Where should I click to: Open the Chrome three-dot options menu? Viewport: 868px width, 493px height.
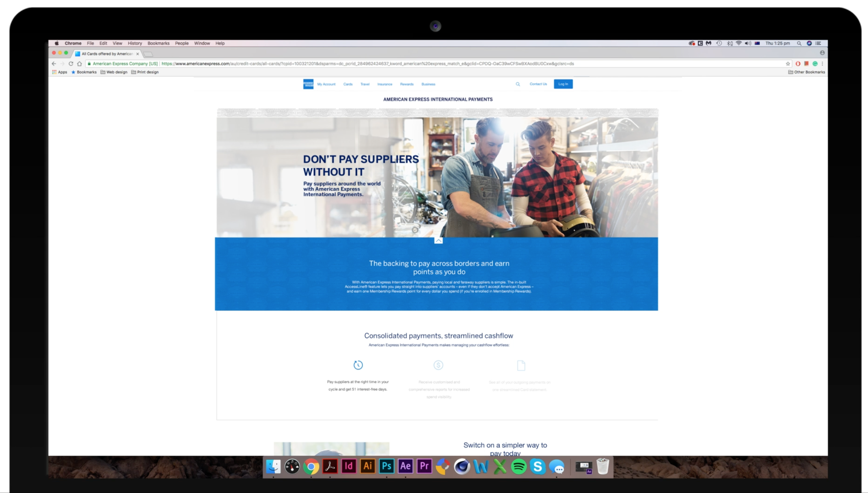[822, 64]
